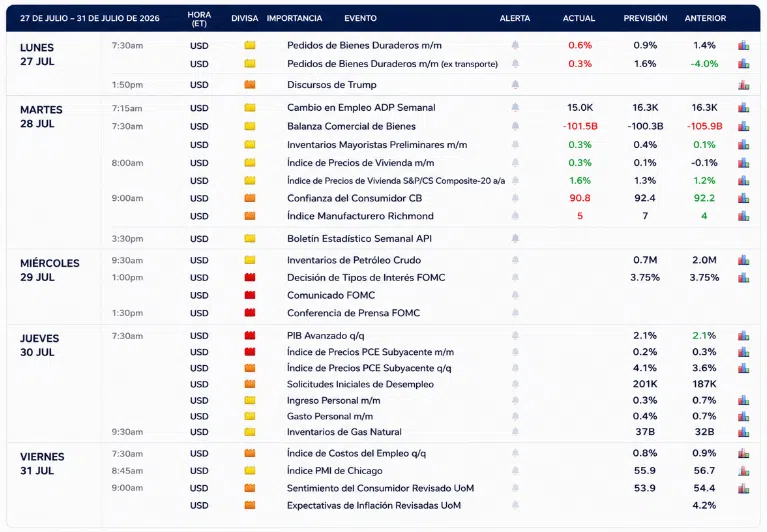Click the JUEVES 30 JUL day label
The width and height of the screenshot is (767, 532).
point(39,345)
